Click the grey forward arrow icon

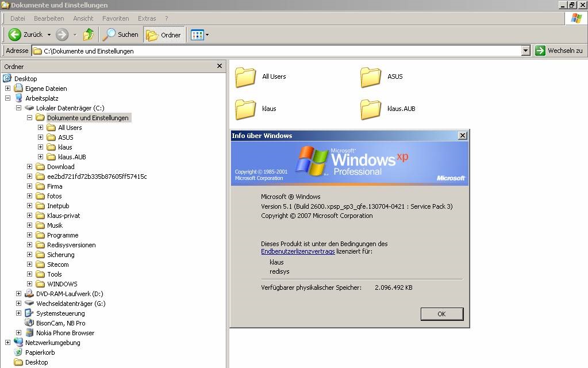point(62,34)
